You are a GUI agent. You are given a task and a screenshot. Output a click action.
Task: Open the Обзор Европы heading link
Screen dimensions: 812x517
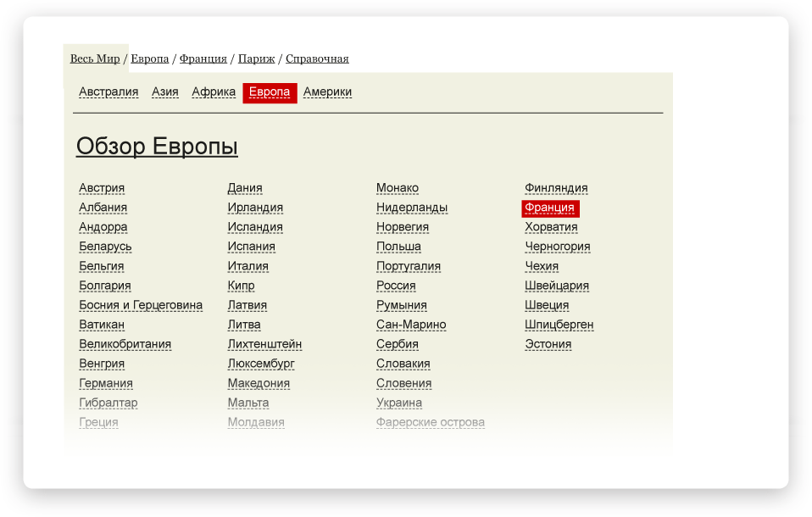tap(157, 147)
